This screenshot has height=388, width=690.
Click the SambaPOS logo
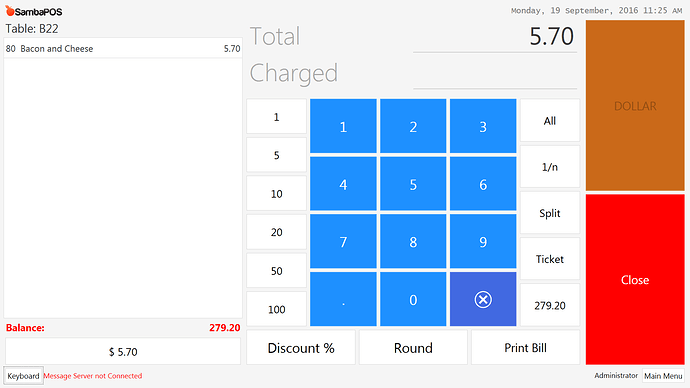34,11
